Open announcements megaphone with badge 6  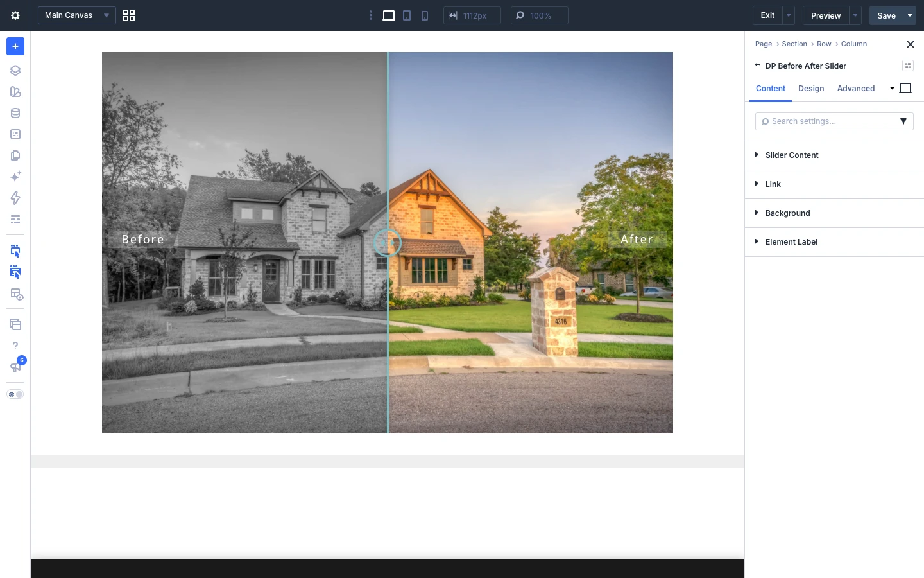pos(15,367)
